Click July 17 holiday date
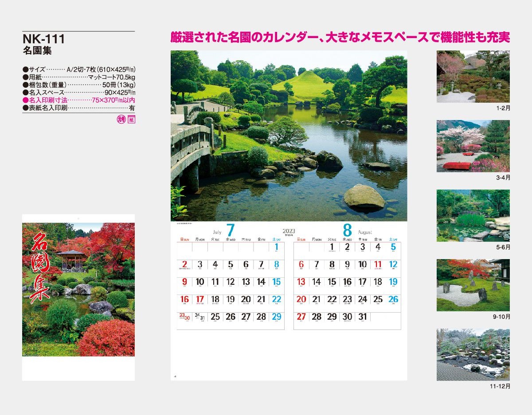 (x=200, y=300)
